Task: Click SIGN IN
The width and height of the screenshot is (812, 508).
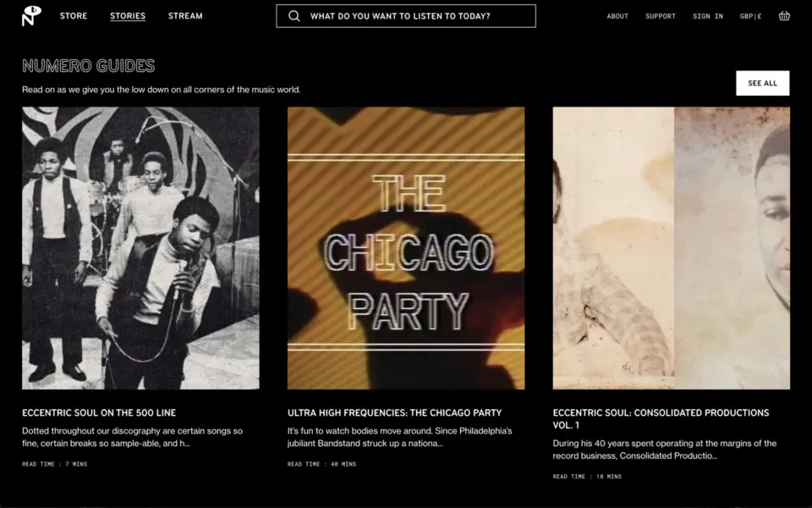Action: point(708,16)
